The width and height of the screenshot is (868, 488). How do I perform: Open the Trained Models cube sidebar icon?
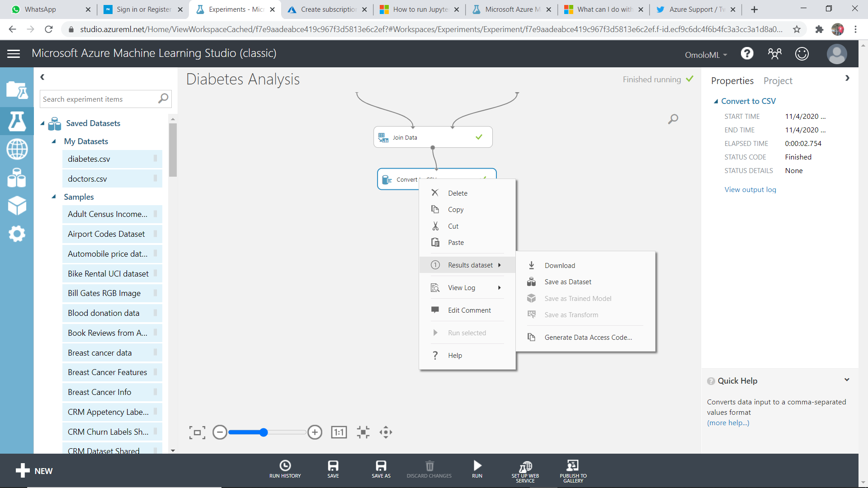click(x=17, y=206)
